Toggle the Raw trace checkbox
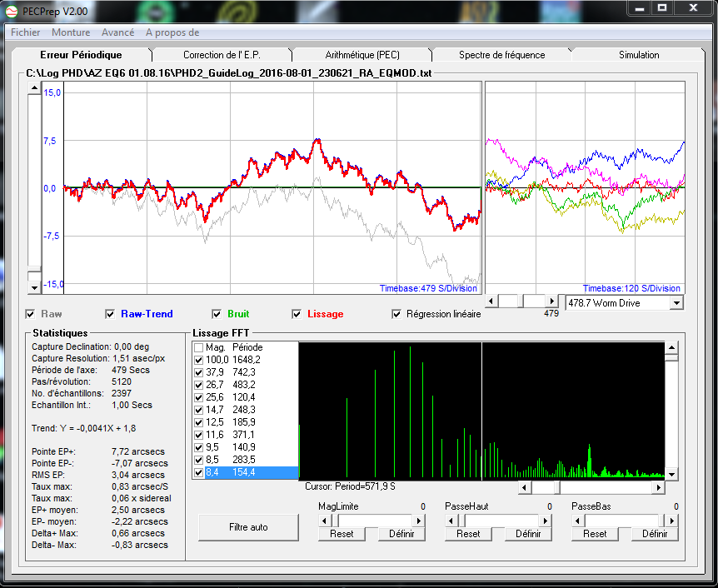The height and width of the screenshot is (588, 718). tap(30, 314)
